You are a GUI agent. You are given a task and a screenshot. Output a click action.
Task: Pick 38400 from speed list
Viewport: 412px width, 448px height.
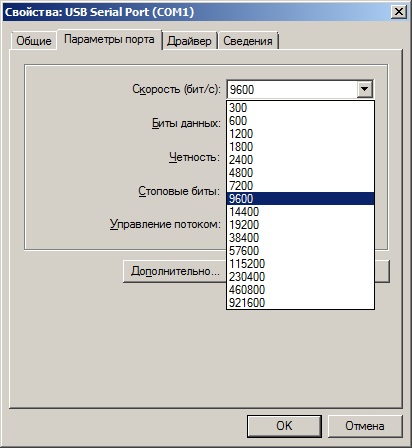pos(300,238)
